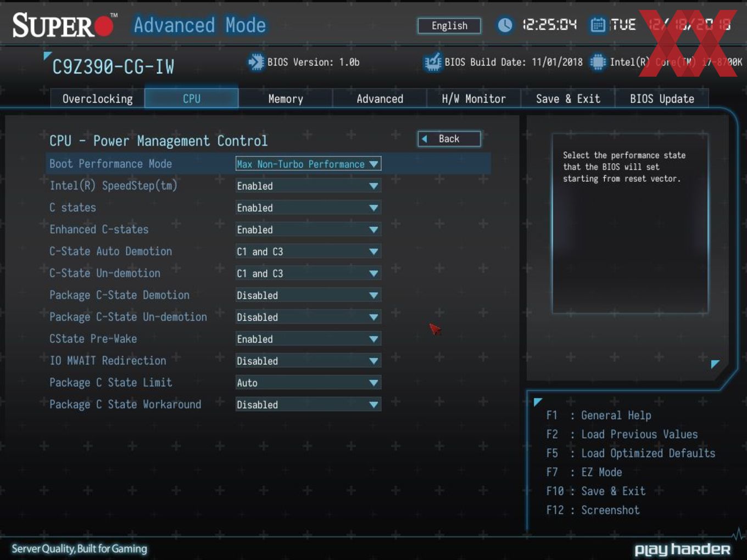Select the Package C-State Demotion label

click(119, 295)
